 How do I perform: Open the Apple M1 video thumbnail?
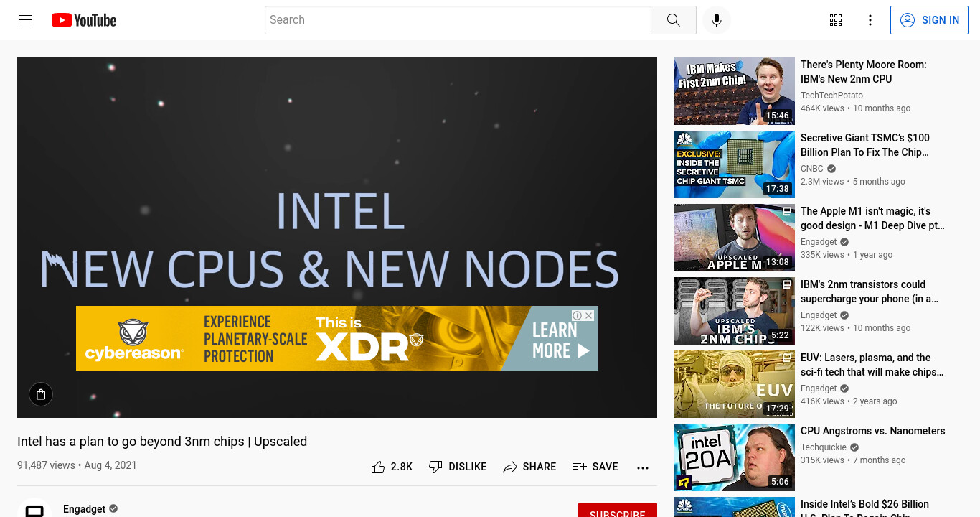[735, 238]
